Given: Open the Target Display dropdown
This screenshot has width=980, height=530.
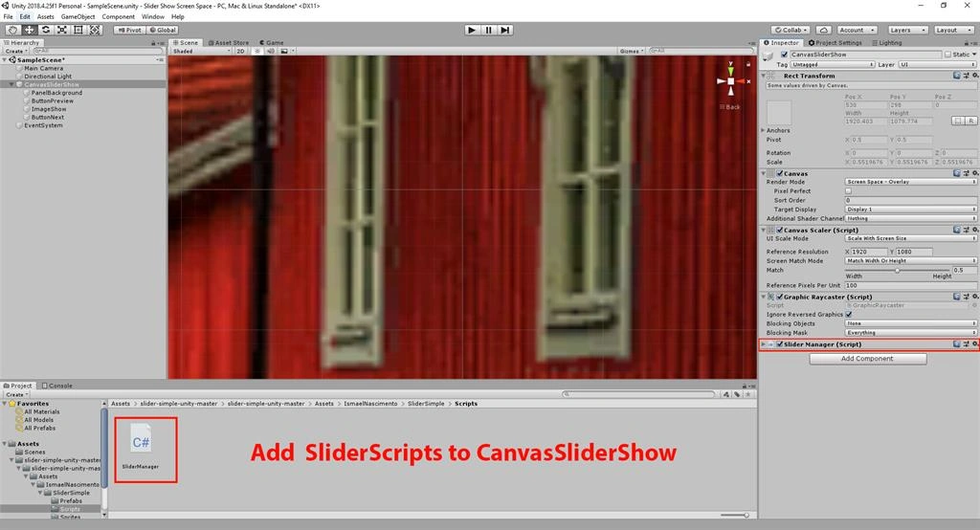Looking at the screenshot, I should point(911,209).
